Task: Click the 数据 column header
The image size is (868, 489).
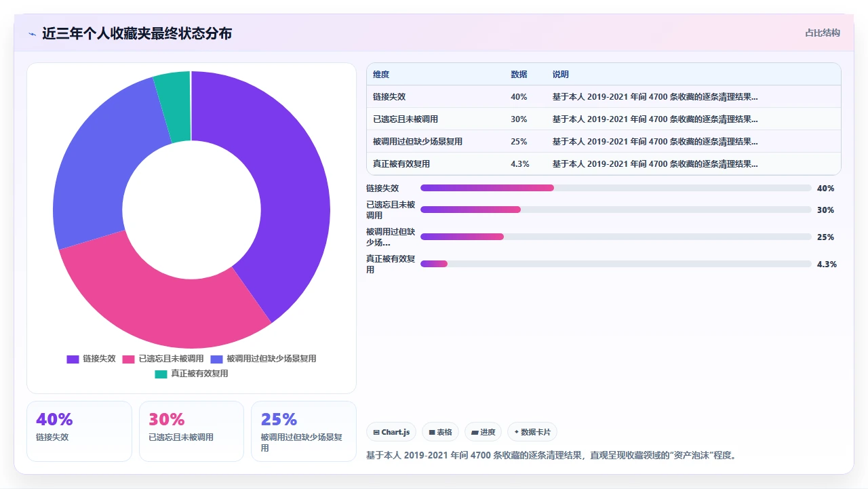Action: [x=519, y=75]
